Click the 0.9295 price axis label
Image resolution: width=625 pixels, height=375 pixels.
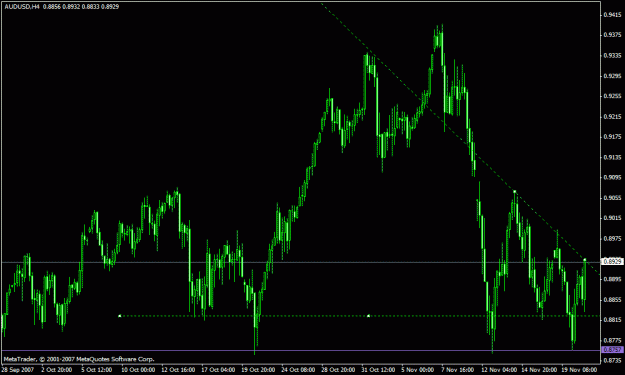pos(613,76)
